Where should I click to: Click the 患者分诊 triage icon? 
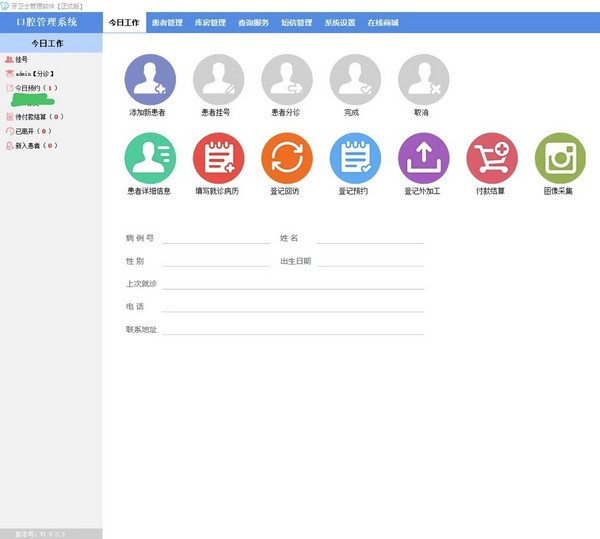pos(286,80)
